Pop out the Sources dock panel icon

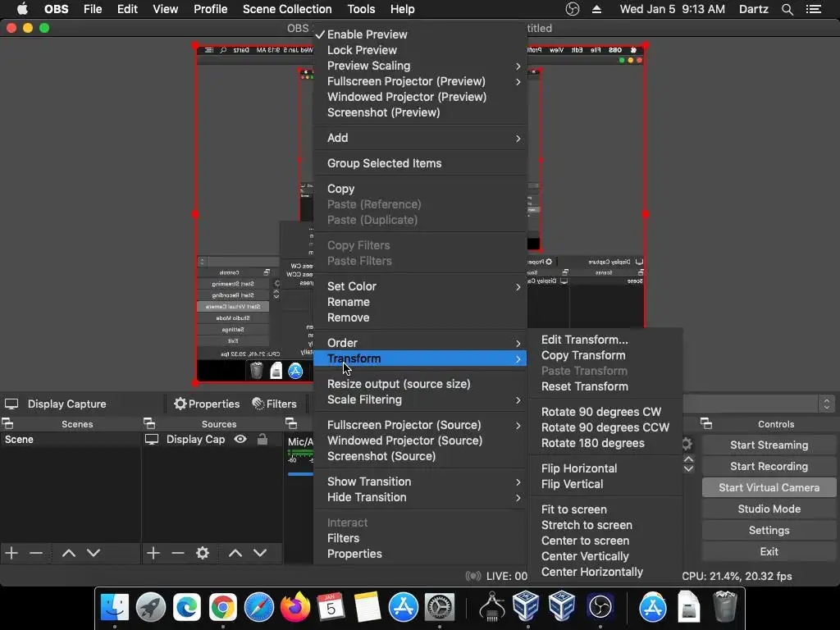pyautogui.click(x=149, y=424)
